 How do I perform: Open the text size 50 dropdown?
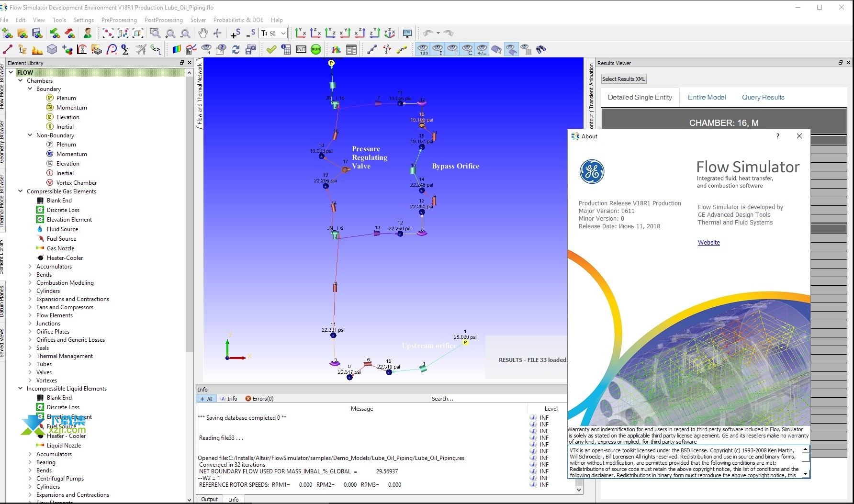click(x=283, y=33)
